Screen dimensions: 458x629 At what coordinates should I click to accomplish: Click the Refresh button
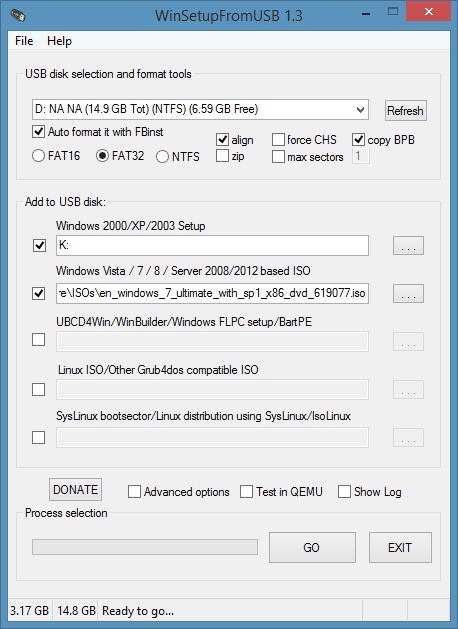405,110
